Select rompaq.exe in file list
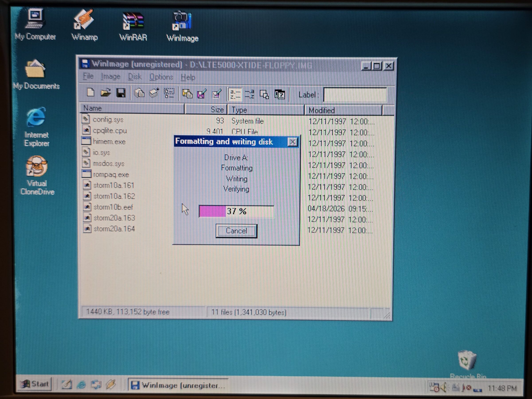Viewport: 532px width, 399px height. click(x=111, y=175)
